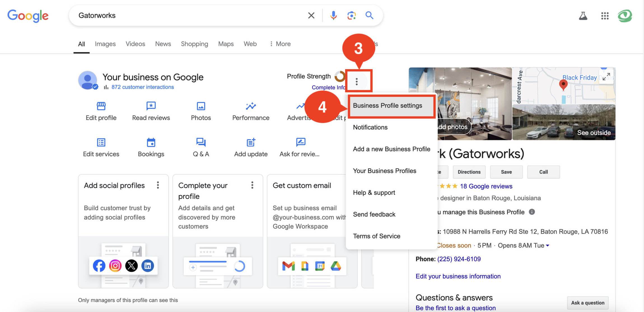This screenshot has height=312, width=644.
Task: Click the Save button
Action: point(506,172)
